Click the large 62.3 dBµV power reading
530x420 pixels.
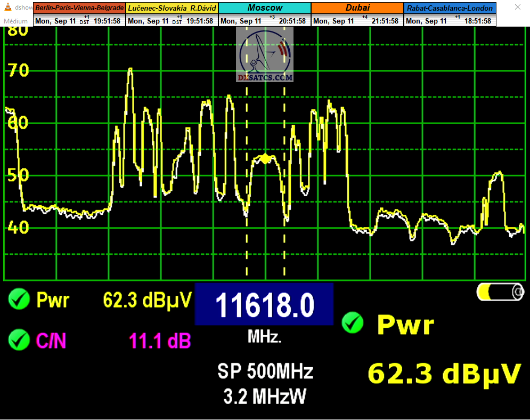(444, 374)
